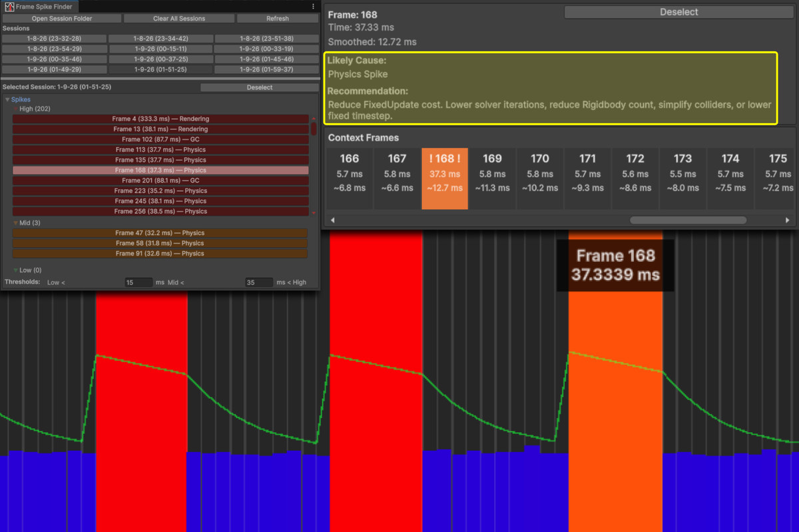Collapse the Mid (3) spike group
Image resolution: width=799 pixels, height=532 pixels.
click(15, 222)
